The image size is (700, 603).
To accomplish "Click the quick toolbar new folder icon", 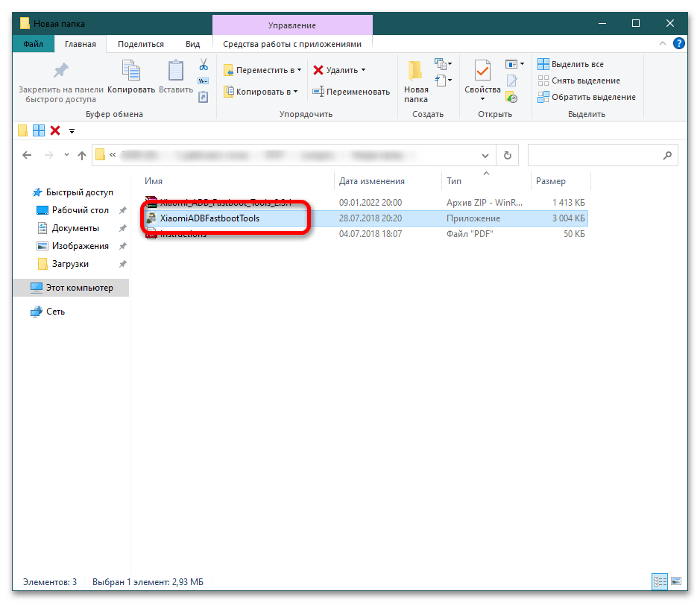I will [x=22, y=130].
